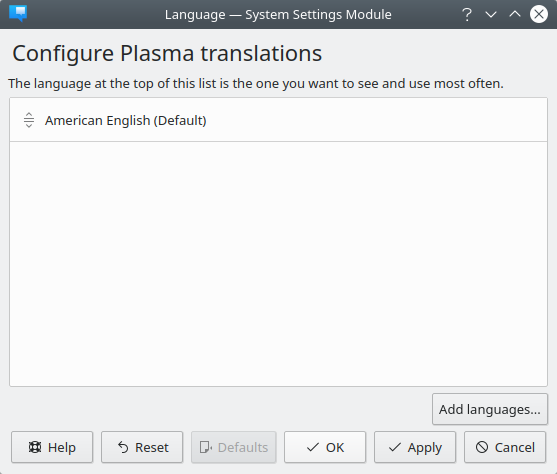Open the Add languages dialog

[x=490, y=409]
